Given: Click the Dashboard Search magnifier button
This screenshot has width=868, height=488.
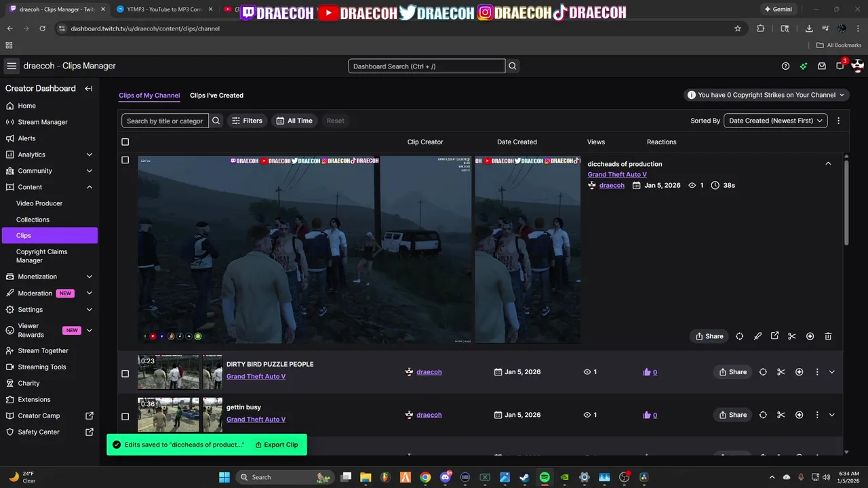Looking at the screenshot, I should tap(513, 66).
